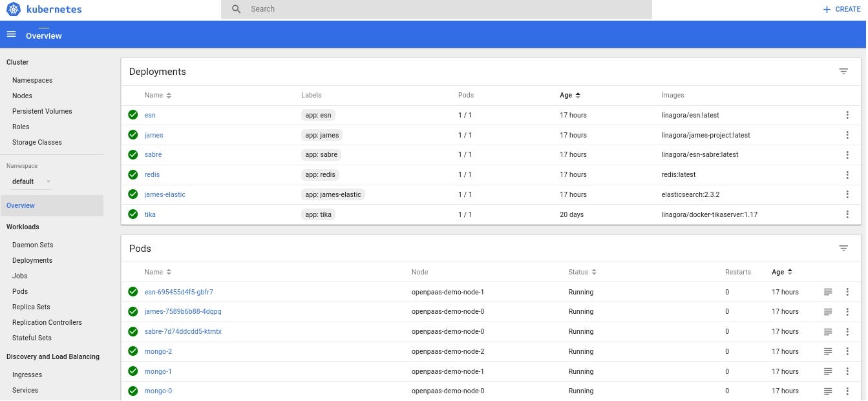Open pod mongo-2 details
Viewport: 868px width, 401px height.
pos(158,352)
